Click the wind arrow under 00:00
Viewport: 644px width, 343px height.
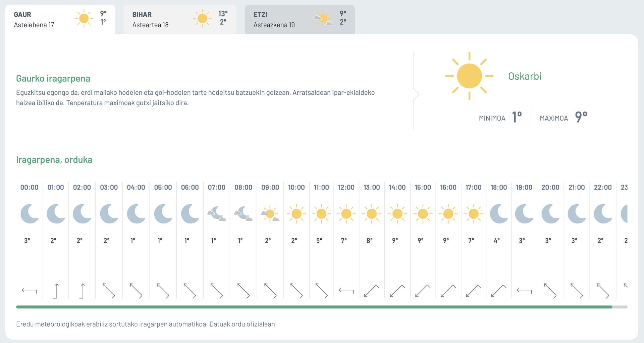[x=30, y=291]
